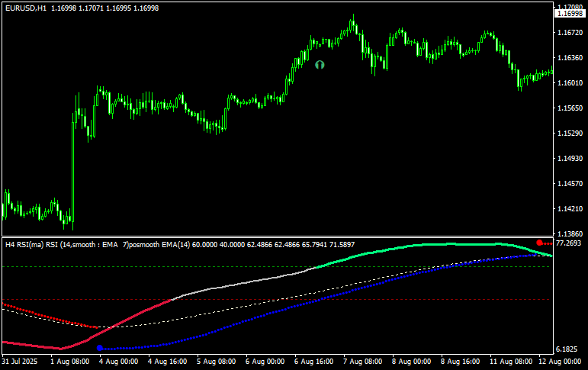
Task: Click the 1 Aug 08:00 time label
Action: (x=69, y=362)
